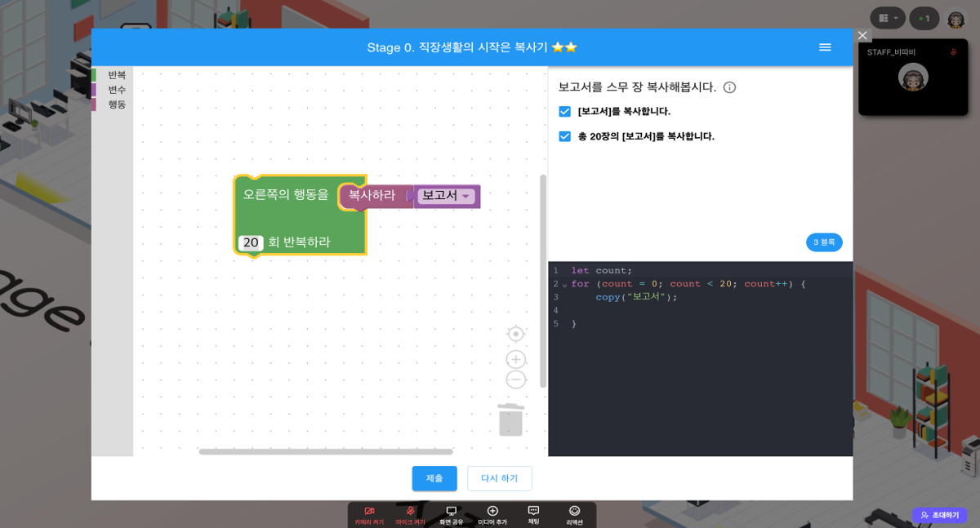Image resolution: width=980 pixels, height=528 pixels.
Task: Reset the blocks using 다시 하기
Action: pyautogui.click(x=499, y=478)
